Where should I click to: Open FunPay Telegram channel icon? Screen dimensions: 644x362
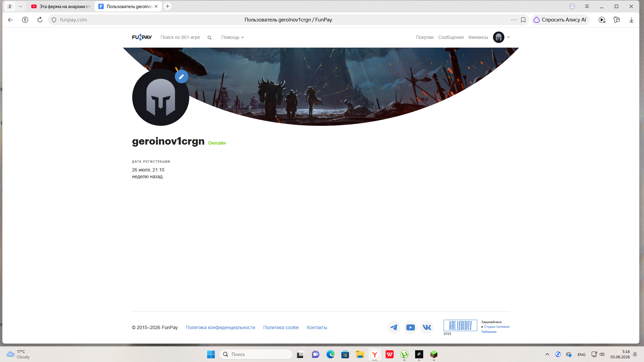coord(394,327)
